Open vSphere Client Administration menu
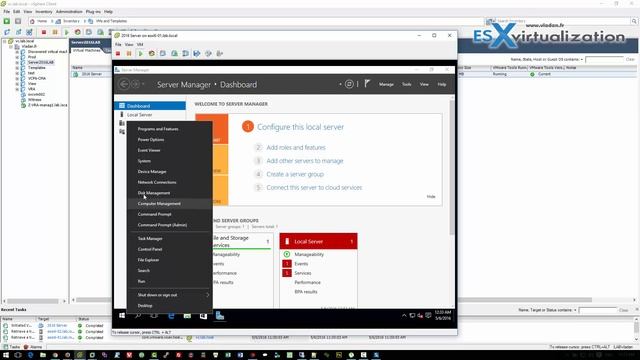 [x=69, y=12]
